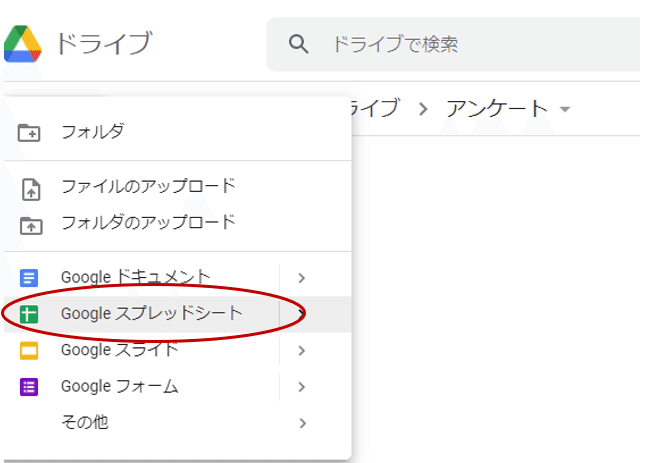Expand the Google フォーム submenu arrow
This screenshot has width=650, height=463.
click(302, 387)
